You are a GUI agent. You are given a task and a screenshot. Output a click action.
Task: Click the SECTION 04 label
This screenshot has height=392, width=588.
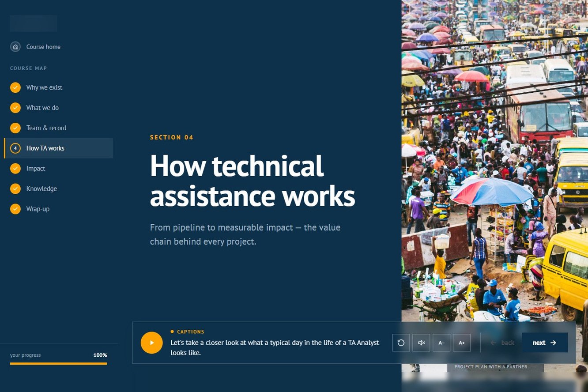[x=172, y=137]
